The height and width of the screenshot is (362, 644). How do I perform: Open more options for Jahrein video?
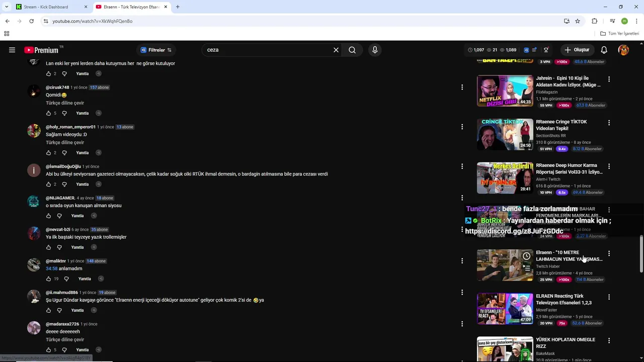609,79
